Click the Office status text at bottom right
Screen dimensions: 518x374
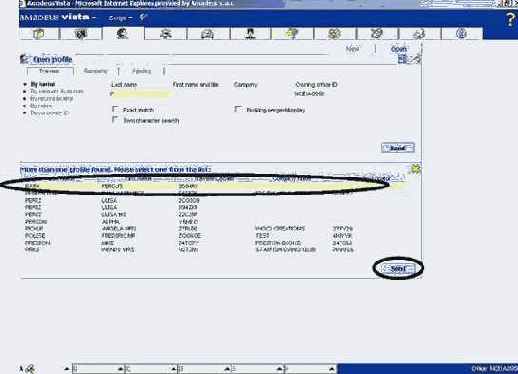[x=494, y=369]
